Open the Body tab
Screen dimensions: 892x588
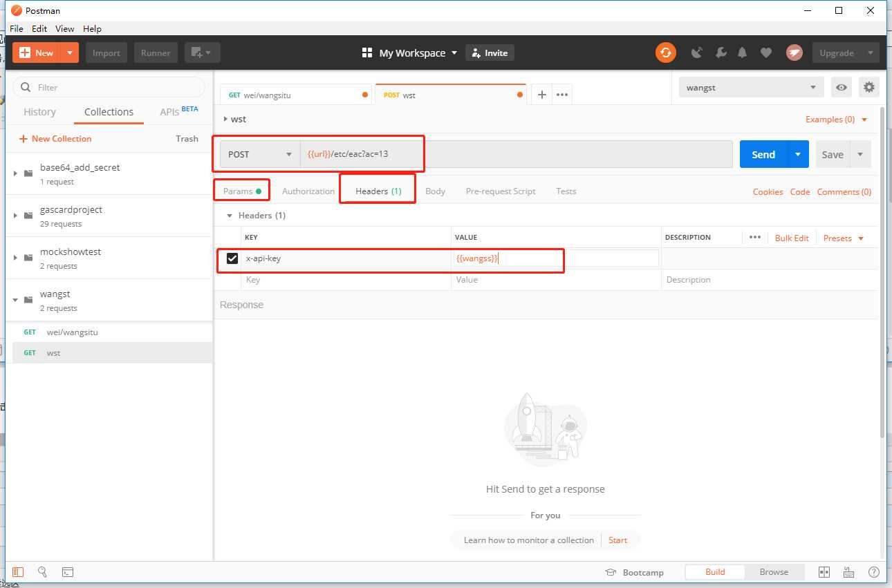click(435, 191)
